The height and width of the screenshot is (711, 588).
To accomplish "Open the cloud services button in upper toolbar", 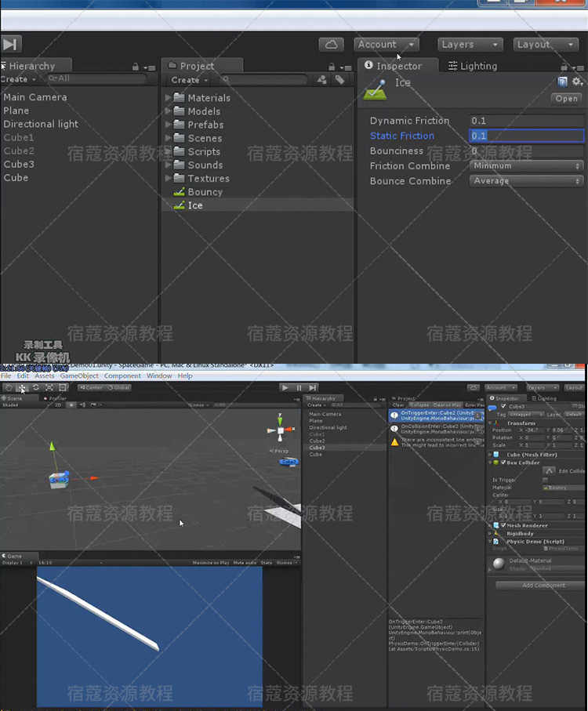I will point(332,45).
